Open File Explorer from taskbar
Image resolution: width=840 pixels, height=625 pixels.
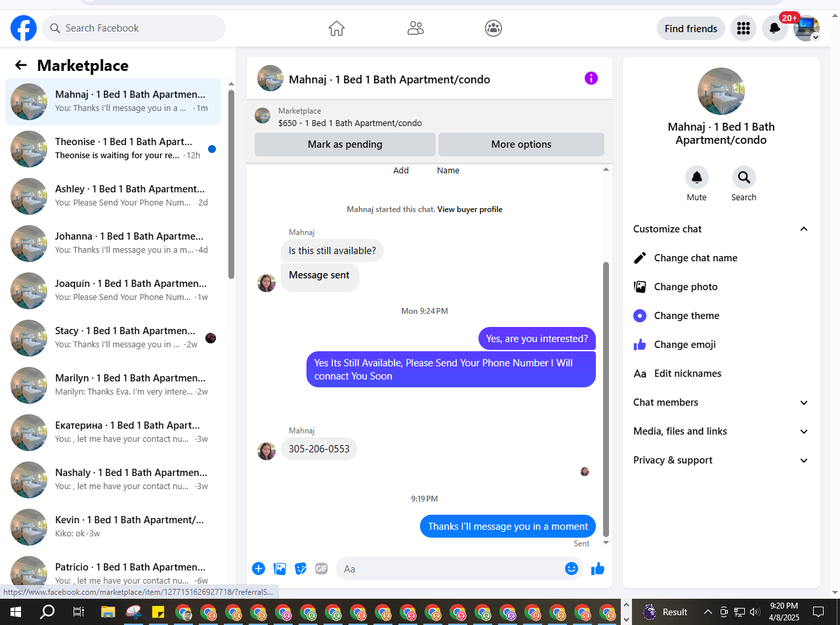[x=108, y=612]
